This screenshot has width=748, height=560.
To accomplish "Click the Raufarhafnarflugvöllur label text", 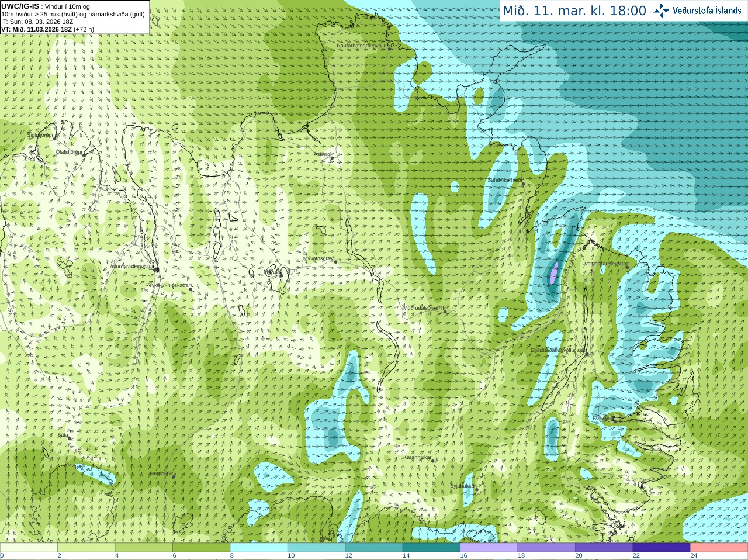I will click(362, 46).
